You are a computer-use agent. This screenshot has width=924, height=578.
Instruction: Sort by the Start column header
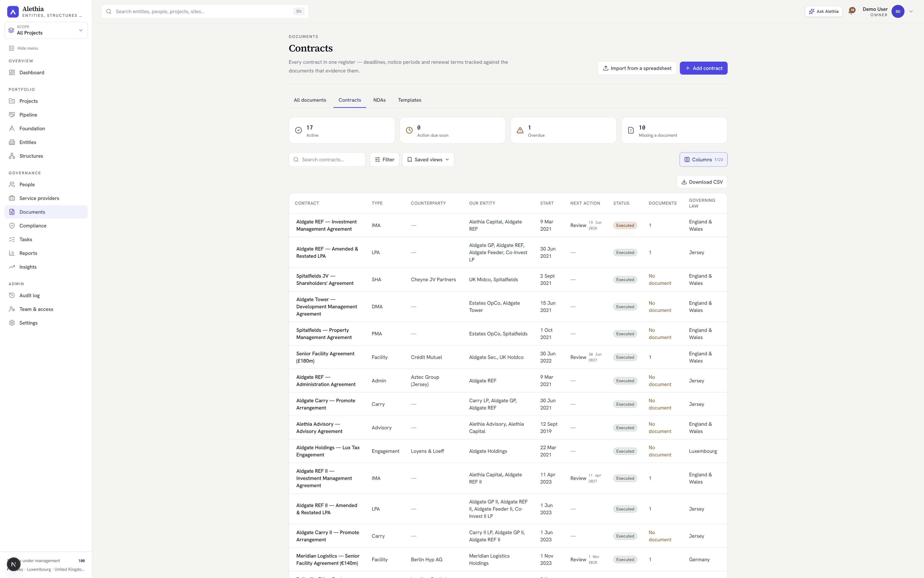[x=547, y=203]
